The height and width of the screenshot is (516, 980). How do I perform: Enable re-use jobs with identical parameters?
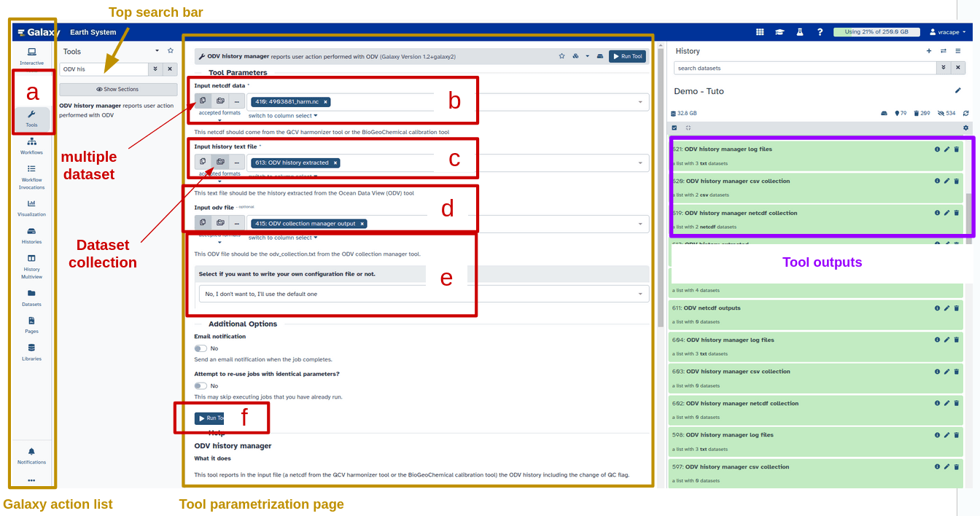tap(201, 386)
